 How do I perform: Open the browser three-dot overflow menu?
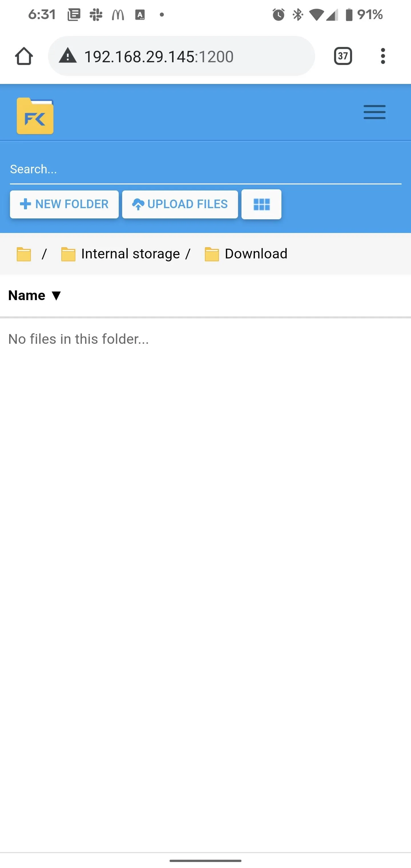(383, 56)
